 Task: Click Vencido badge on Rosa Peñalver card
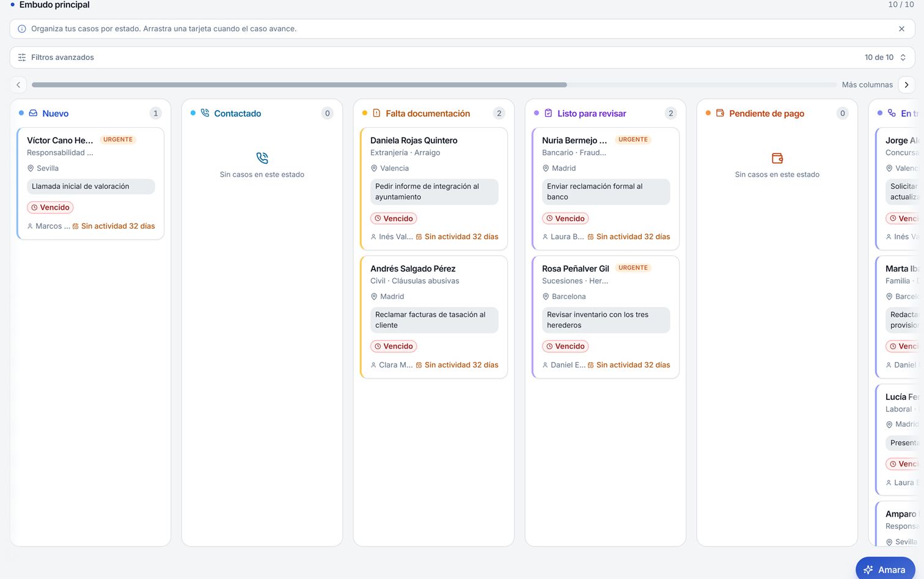click(565, 346)
